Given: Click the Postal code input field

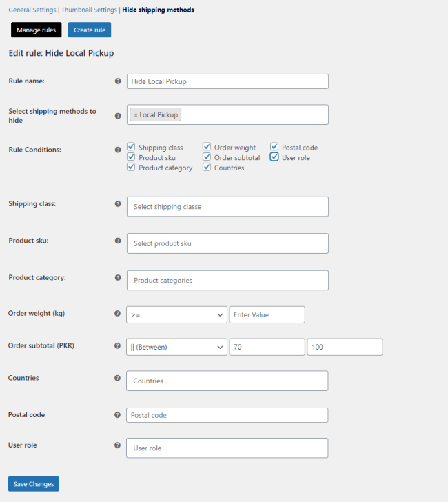Looking at the screenshot, I should (x=227, y=415).
